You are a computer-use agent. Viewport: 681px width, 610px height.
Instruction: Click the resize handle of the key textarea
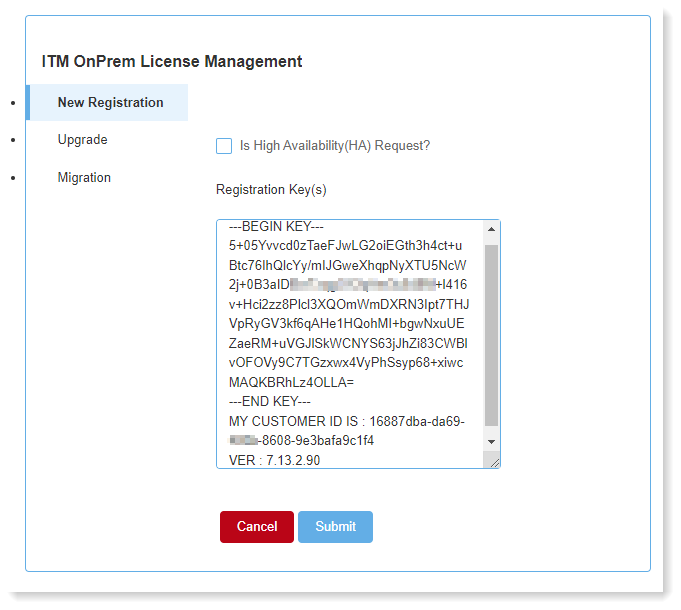[493, 461]
